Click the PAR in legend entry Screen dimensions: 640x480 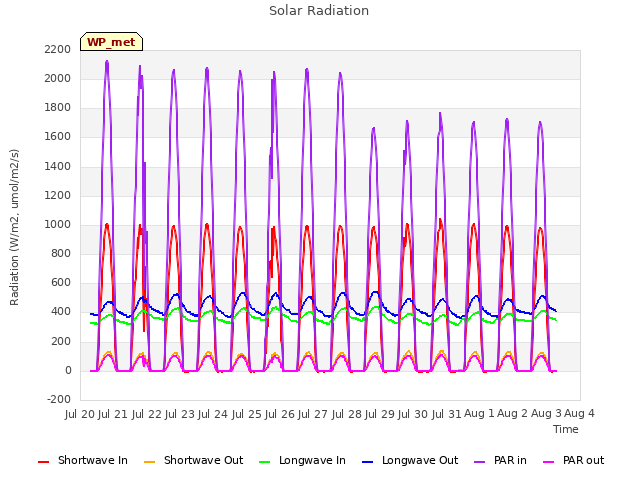click(500, 460)
